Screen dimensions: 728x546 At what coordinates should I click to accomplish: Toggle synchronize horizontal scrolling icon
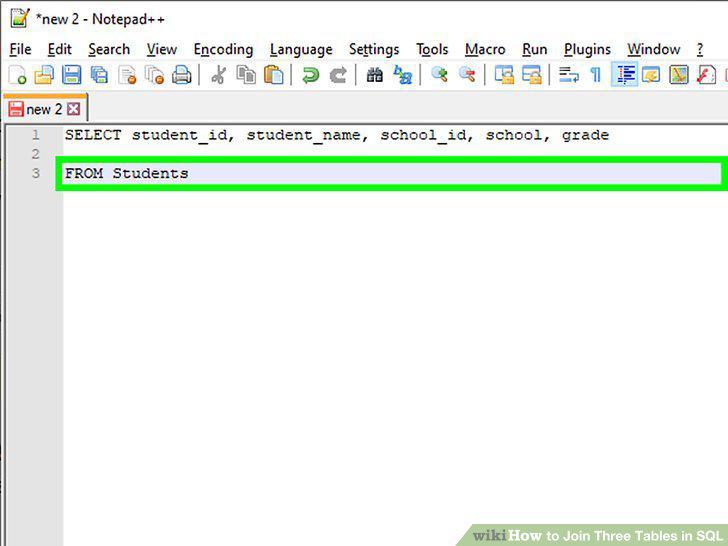[532, 75]
